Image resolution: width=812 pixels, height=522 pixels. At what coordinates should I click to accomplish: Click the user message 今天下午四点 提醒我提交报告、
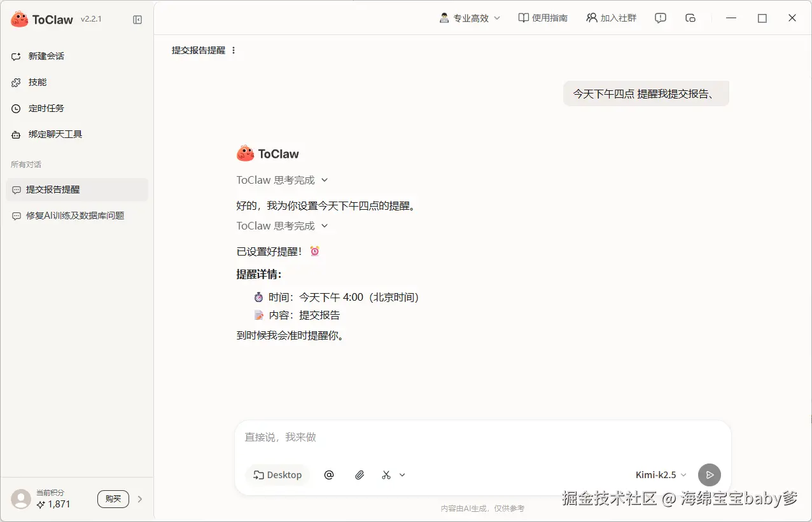(646, 93)
